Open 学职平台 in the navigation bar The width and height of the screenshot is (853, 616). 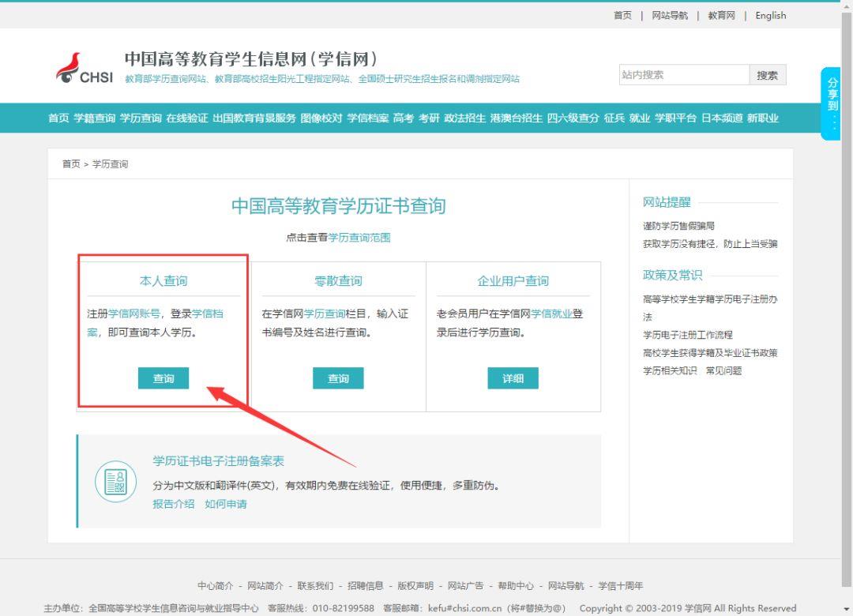point(675,118)
